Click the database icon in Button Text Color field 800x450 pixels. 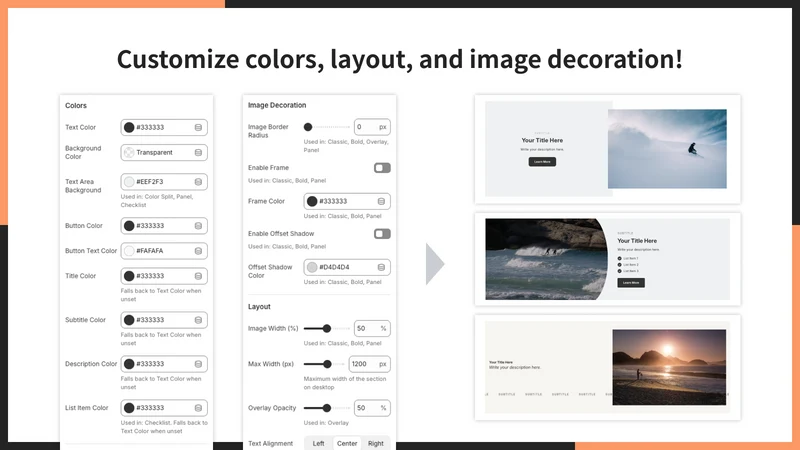click(x=198, y=251)
